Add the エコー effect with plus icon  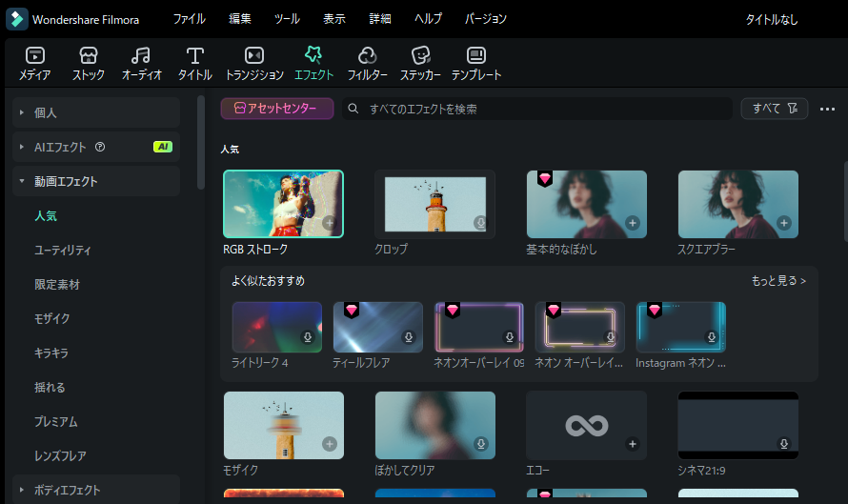coord(633,444)
